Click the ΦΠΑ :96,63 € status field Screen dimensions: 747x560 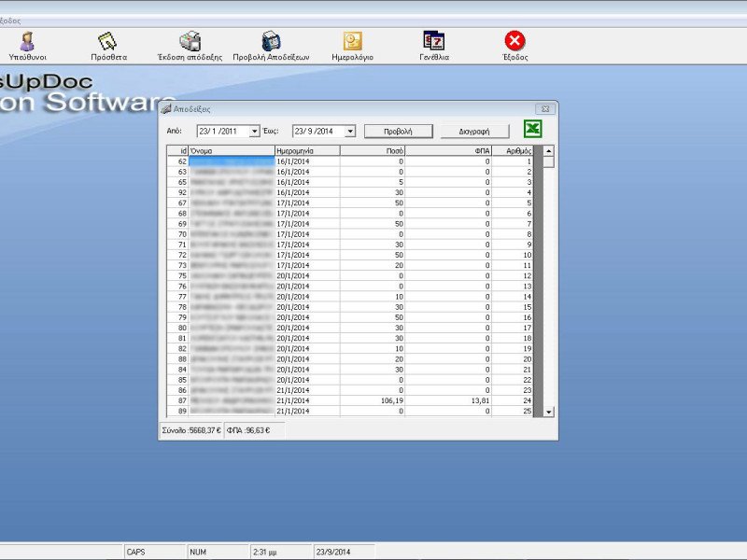pyautogui.click(x=254, y=430)
